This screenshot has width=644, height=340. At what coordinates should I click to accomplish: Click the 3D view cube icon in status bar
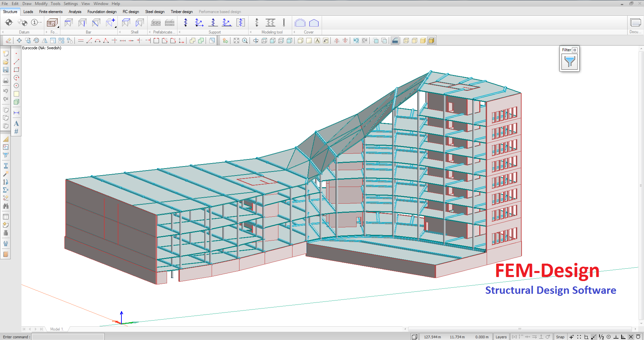tap(415, 337)
